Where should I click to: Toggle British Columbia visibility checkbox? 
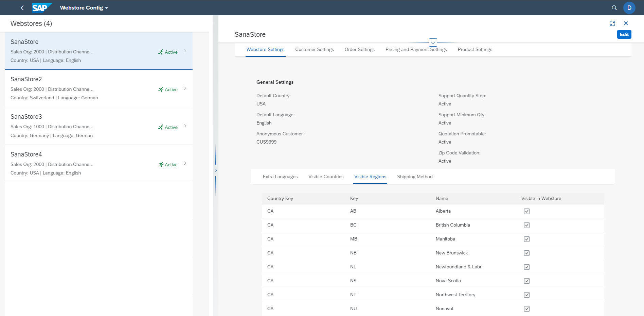coord(527,225)
